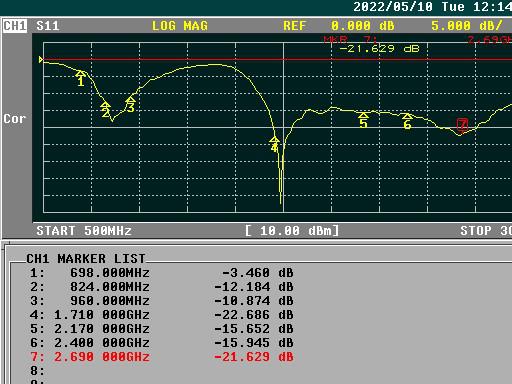Select marker list row 4 at 1.710 GHz
The image size is (512, 384).
tap(162, 315)
